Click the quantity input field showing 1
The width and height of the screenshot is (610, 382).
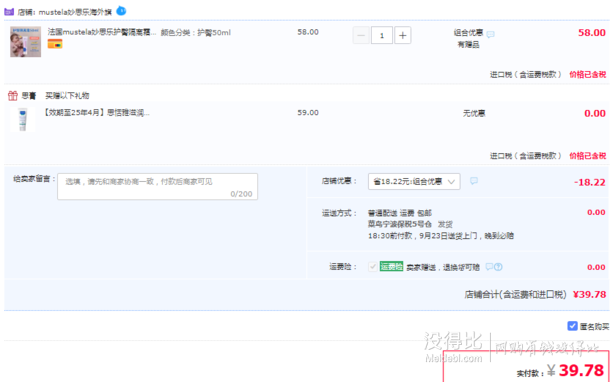(x=382, y=35)
